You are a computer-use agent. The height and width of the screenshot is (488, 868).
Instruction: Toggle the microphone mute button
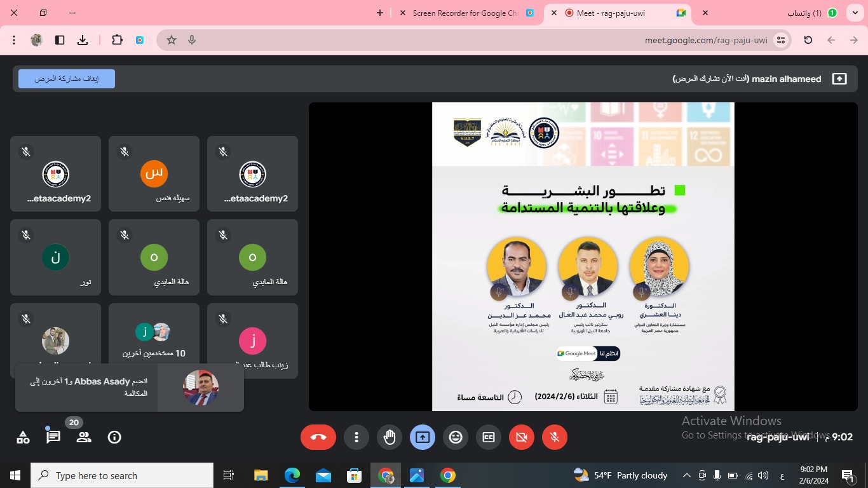[x=555, y=437]
